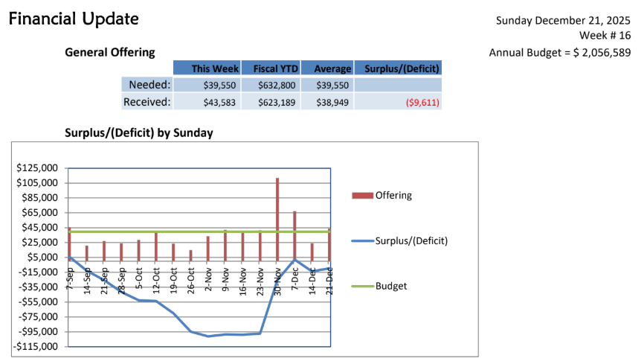
Task: Select the "Received:" row label
Action: click(146, 102)
